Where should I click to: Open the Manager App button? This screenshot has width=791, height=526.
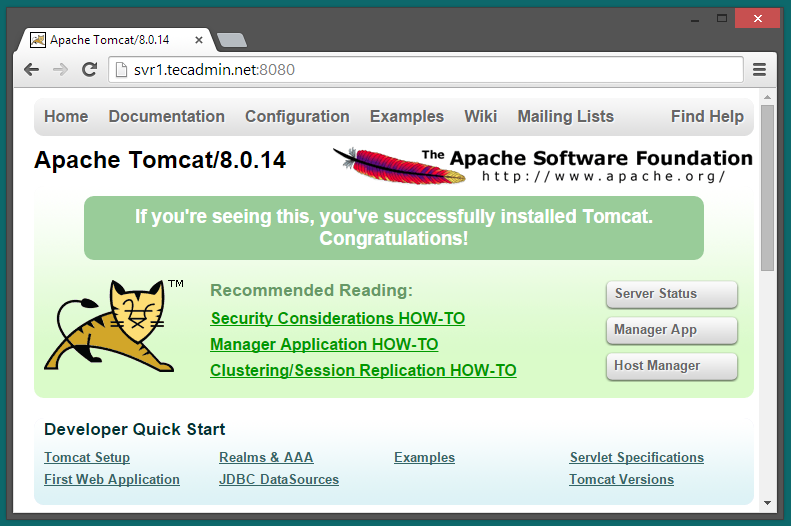click(671, 330)
